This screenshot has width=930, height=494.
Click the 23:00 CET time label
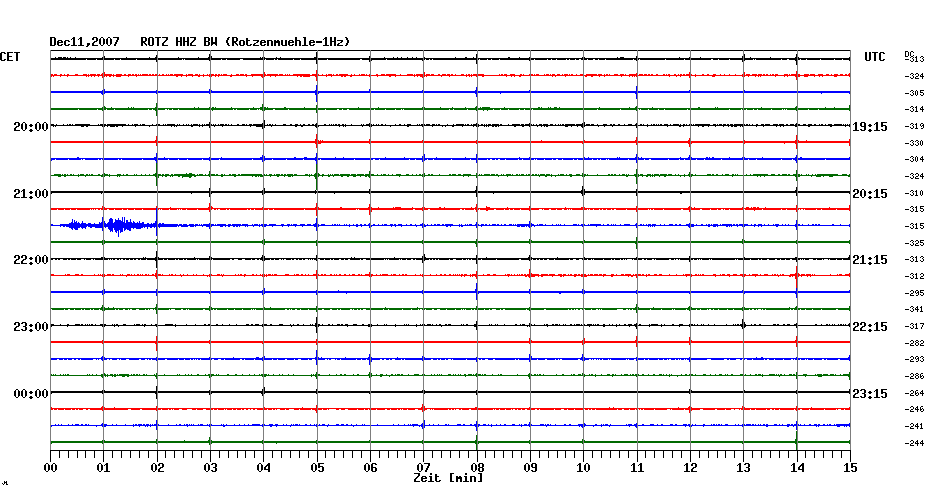pos(31,327)
